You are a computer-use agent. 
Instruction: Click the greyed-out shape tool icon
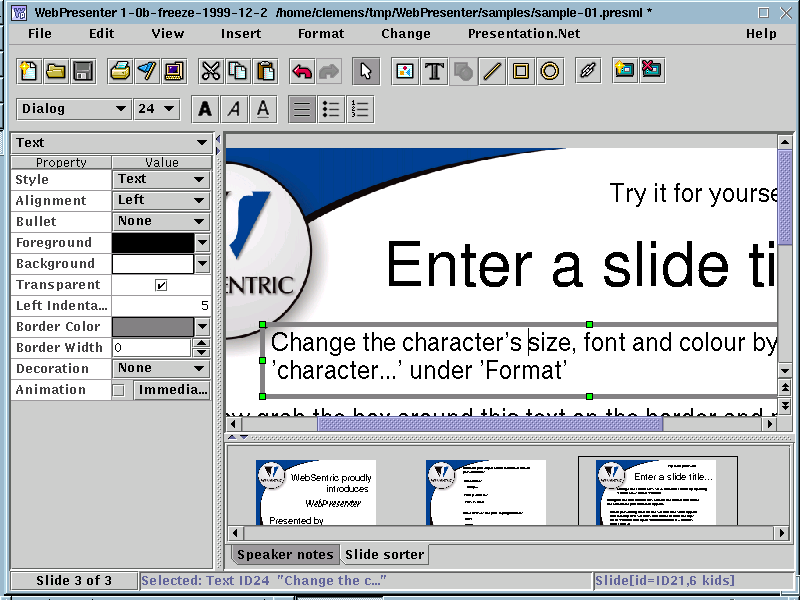click(x=463, y=71)
